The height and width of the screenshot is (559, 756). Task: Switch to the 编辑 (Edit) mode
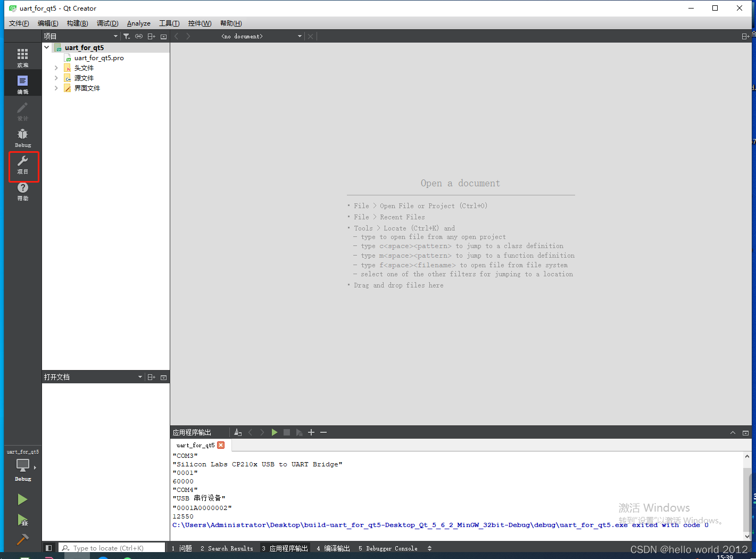(x=22, y=84)
